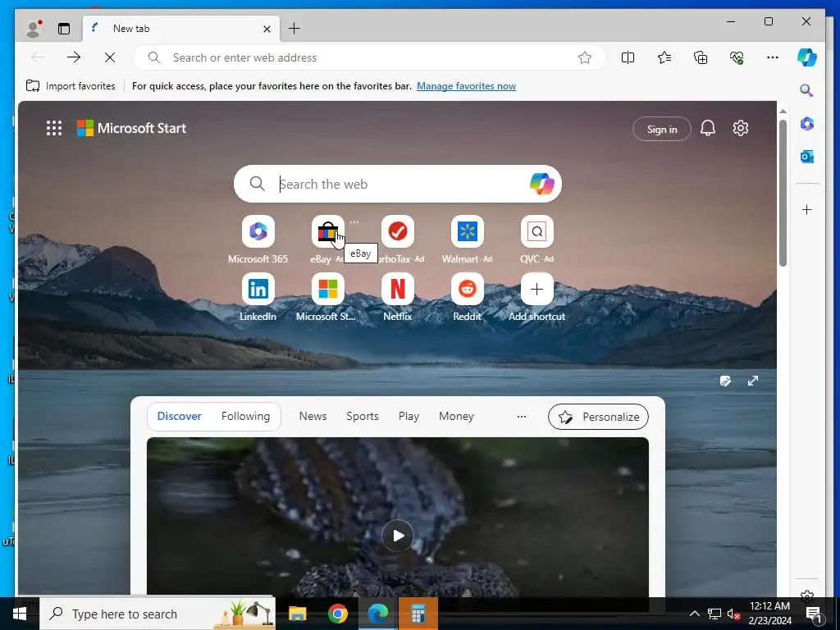This screenshot has width=840, height=630.
Task: Play the featured video
Action: tap(398, 535)
